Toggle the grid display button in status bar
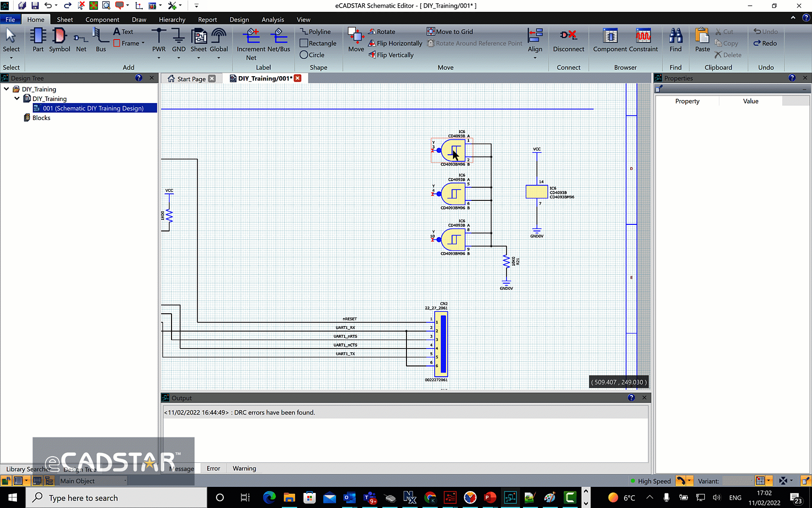This screenshot has width=812, height=508. click(760, 481)
